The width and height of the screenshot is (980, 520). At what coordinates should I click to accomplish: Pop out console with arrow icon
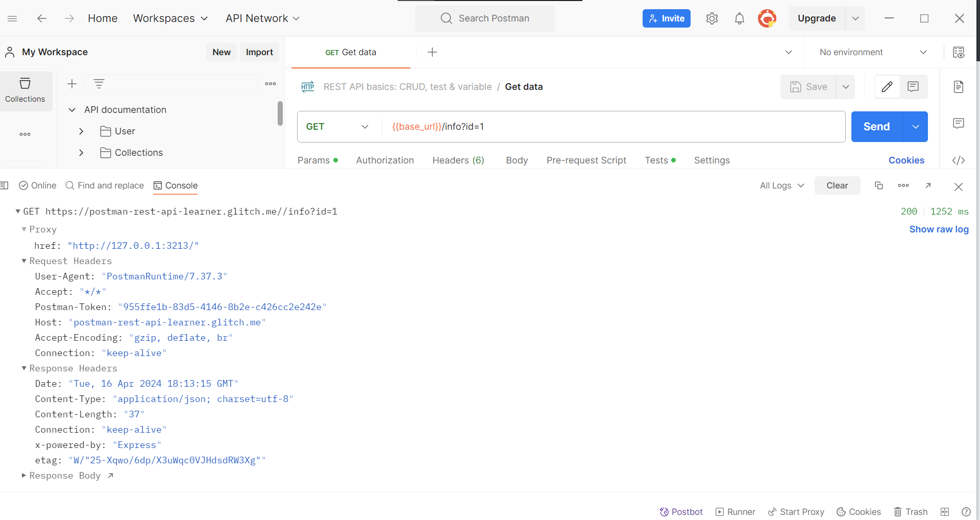(928, 185)
